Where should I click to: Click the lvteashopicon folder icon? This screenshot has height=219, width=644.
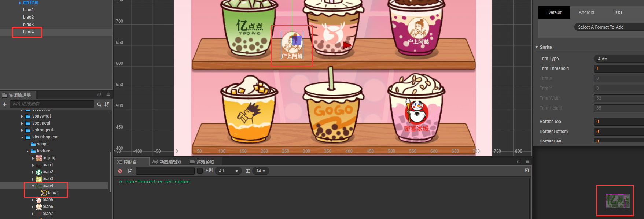coord(27,137)
